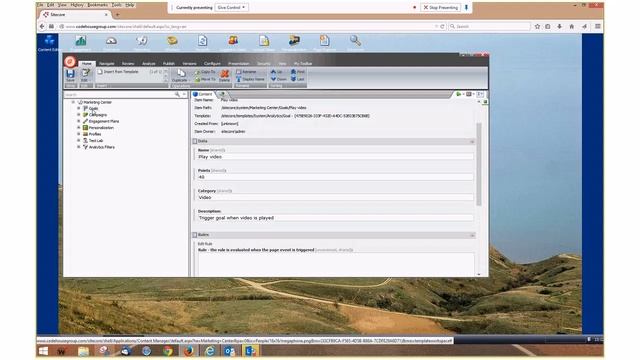Switch to the Analyze ribbon tab
The width and height of the screenshot is (640, 360).
[x=149, y=64]
